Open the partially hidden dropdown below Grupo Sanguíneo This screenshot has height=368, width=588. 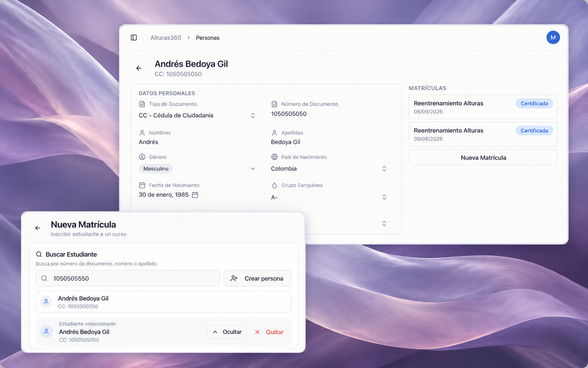point(384,223)
